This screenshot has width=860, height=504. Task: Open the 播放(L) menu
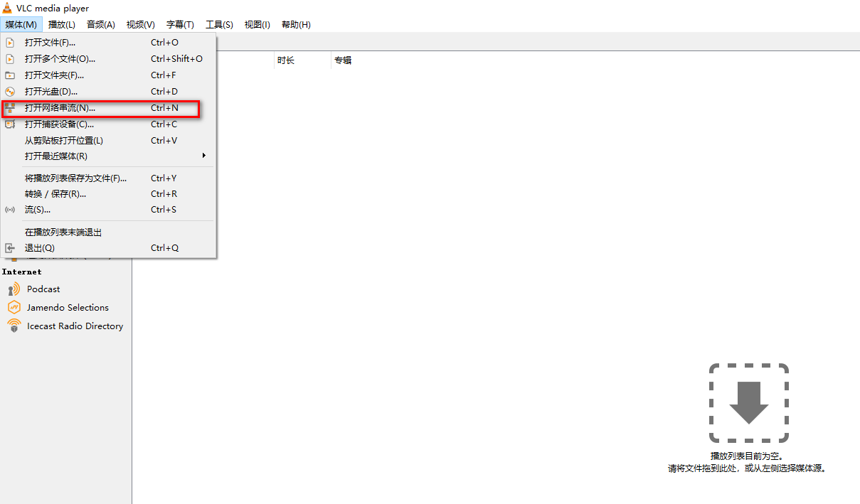click(x=62, y=25)
